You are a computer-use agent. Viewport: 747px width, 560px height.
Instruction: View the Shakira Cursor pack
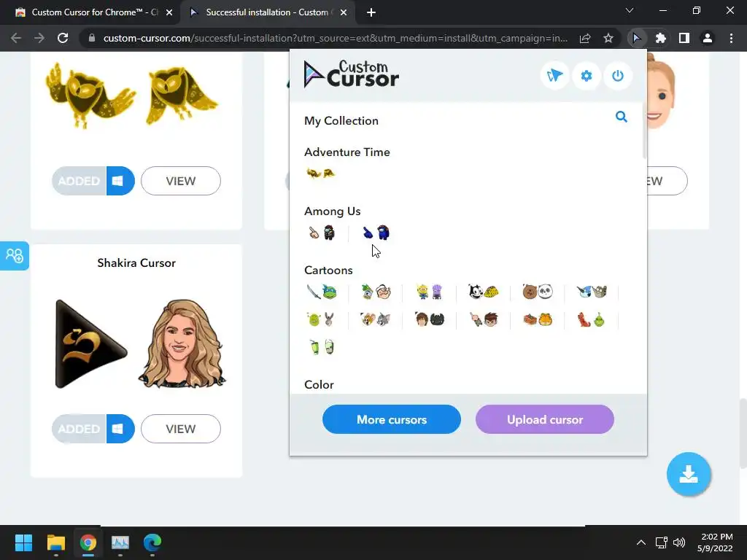click(181, 429)
